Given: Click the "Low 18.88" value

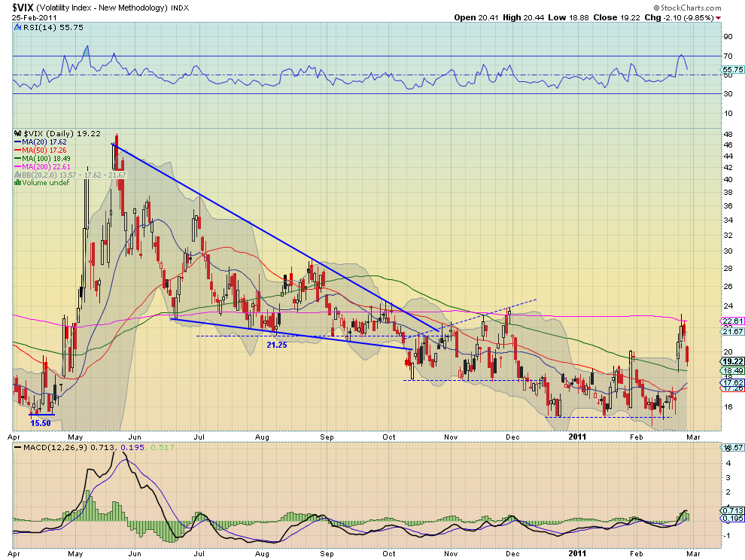Looking at the screenshot, I should [568, 17].
